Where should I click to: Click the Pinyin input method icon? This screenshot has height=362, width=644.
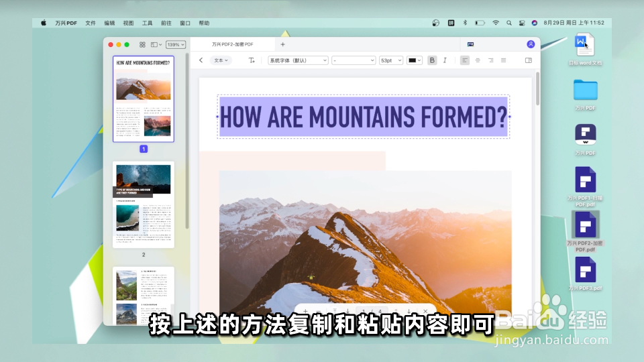pyautogui.click(x=451, y=23)
